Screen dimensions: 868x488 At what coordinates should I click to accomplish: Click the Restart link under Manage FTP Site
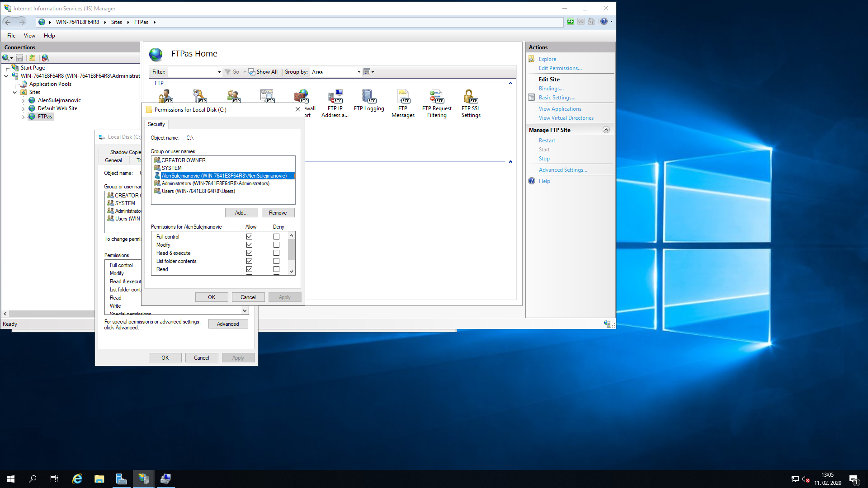click(547, 141)
